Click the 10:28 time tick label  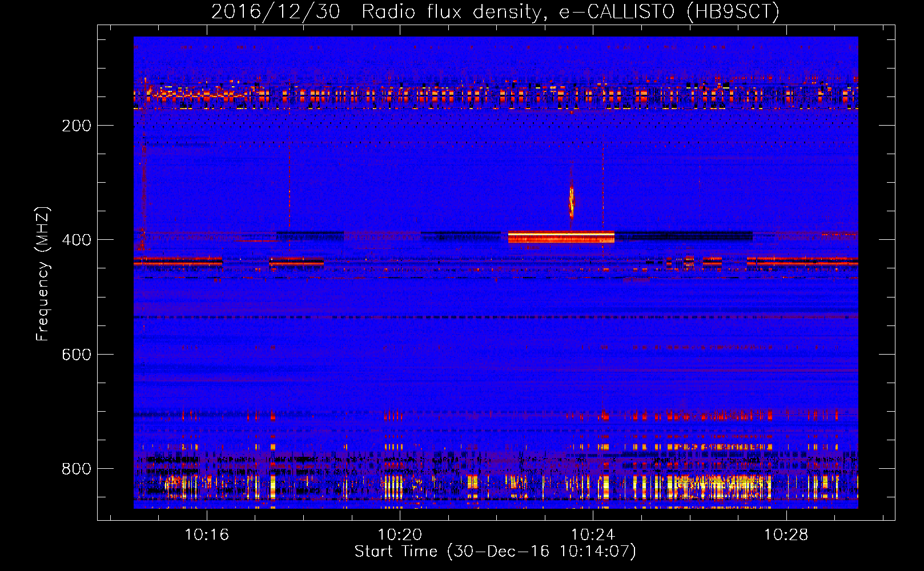[x=786, y=535]
